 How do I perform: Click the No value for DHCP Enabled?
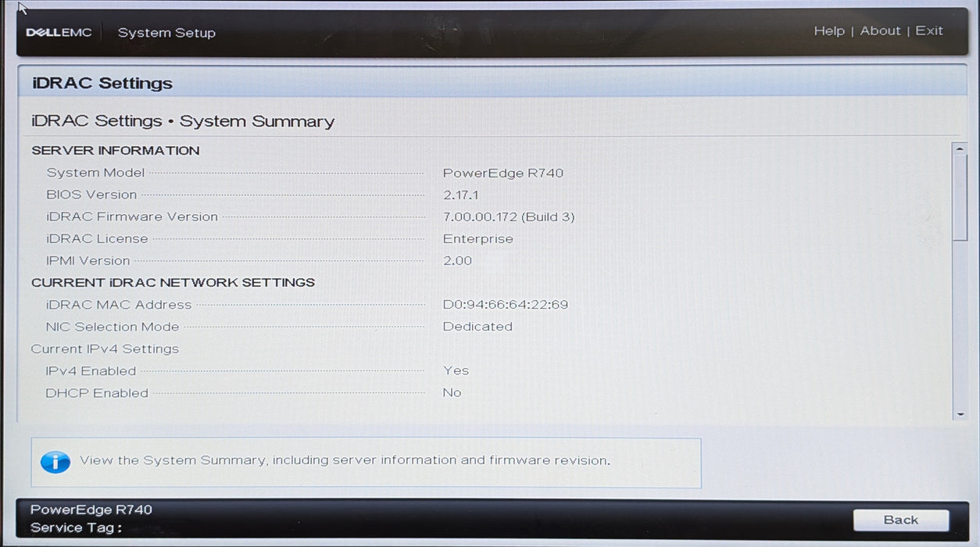(x=452, y=393)
